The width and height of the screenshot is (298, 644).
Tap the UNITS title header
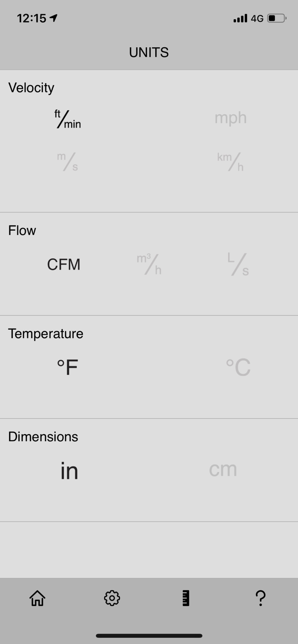pos(149,52)
